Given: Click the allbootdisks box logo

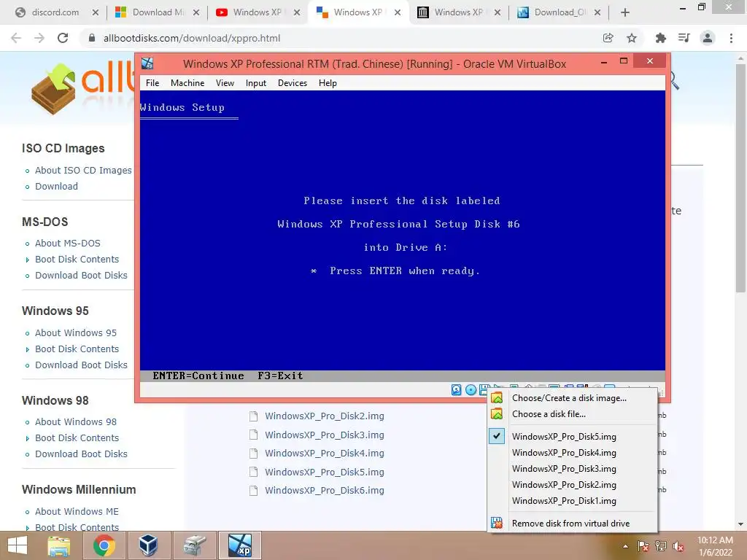Looking at the screenshot, I should click(x=54, y=89).
